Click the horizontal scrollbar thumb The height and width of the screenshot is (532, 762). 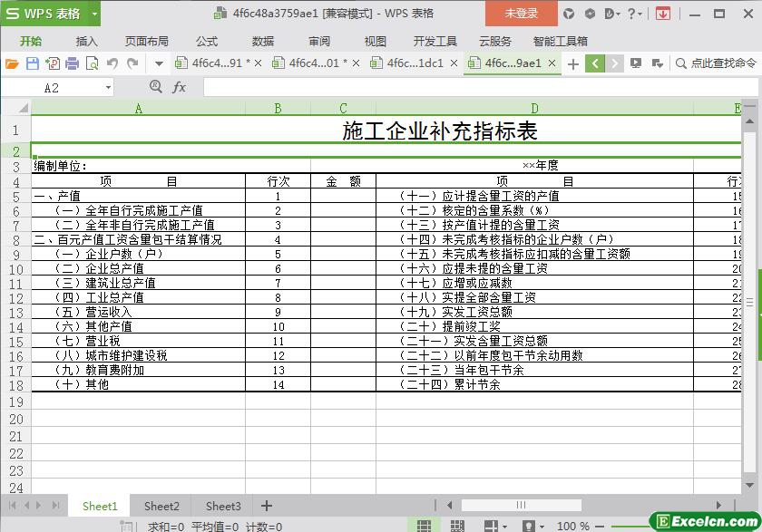(x=521, y=506)
